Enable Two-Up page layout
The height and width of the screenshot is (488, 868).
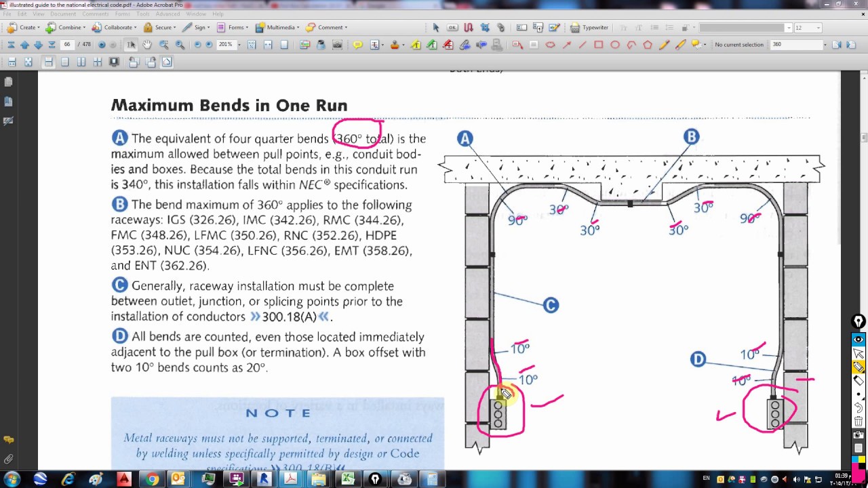(81, 62)
